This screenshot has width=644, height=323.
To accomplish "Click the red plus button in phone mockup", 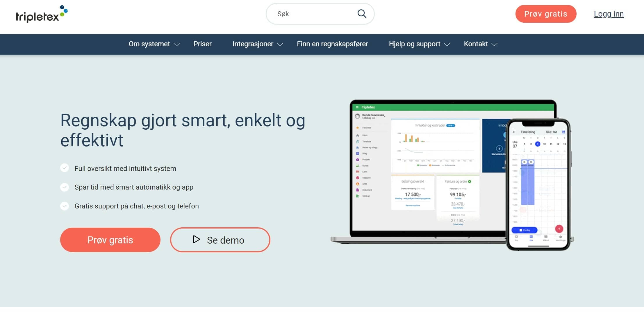I will (559, 229).
